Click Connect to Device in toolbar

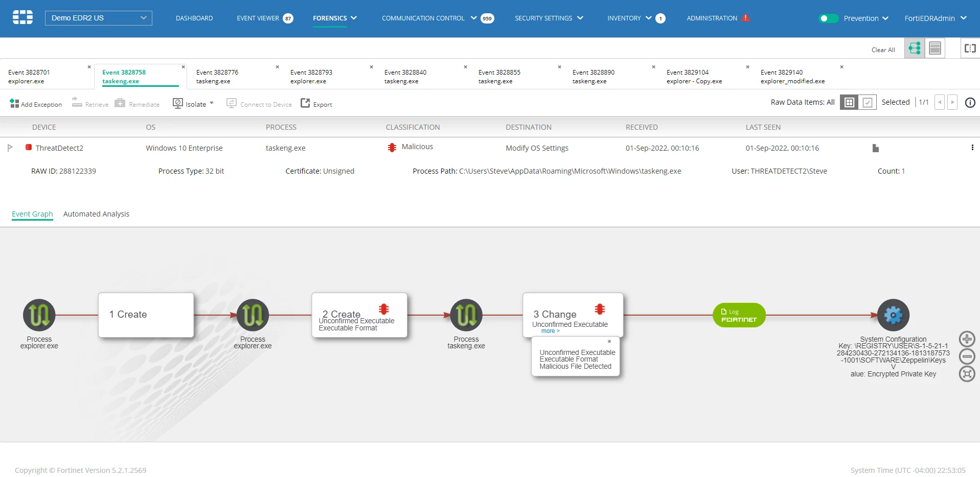coord(259,104)
